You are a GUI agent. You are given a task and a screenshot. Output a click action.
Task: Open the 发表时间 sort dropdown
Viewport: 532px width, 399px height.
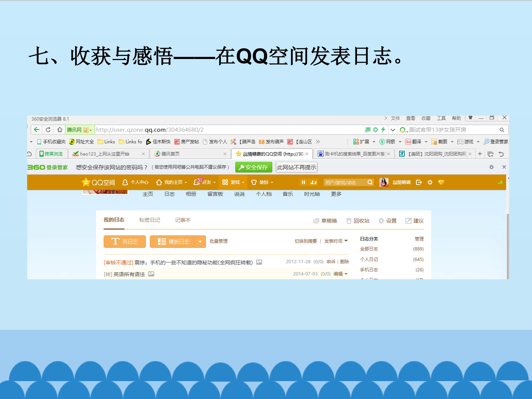pyautogui.click(x=336, y=241)
